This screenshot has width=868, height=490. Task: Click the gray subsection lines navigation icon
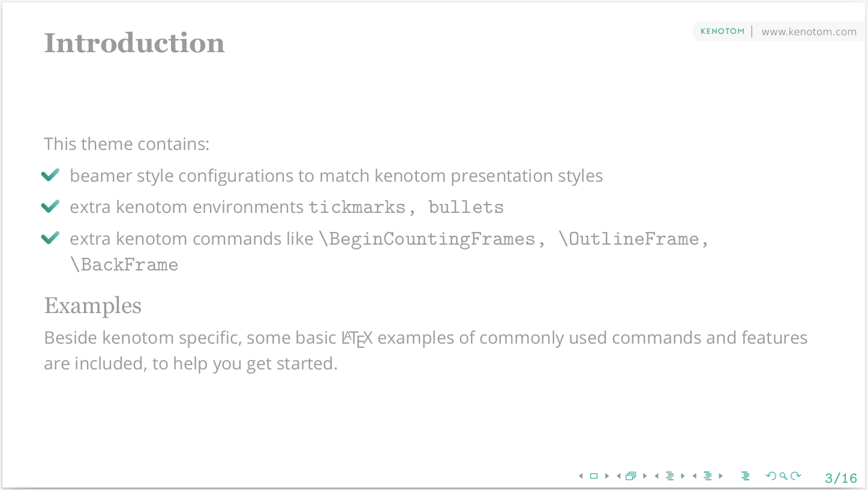pyautogui.click(x=670, y=476)
